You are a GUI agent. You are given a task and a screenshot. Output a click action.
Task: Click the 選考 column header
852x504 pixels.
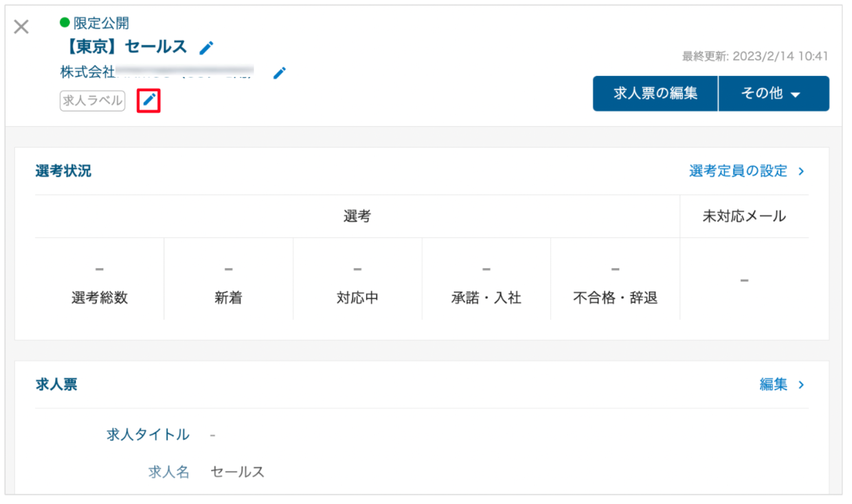357,216
